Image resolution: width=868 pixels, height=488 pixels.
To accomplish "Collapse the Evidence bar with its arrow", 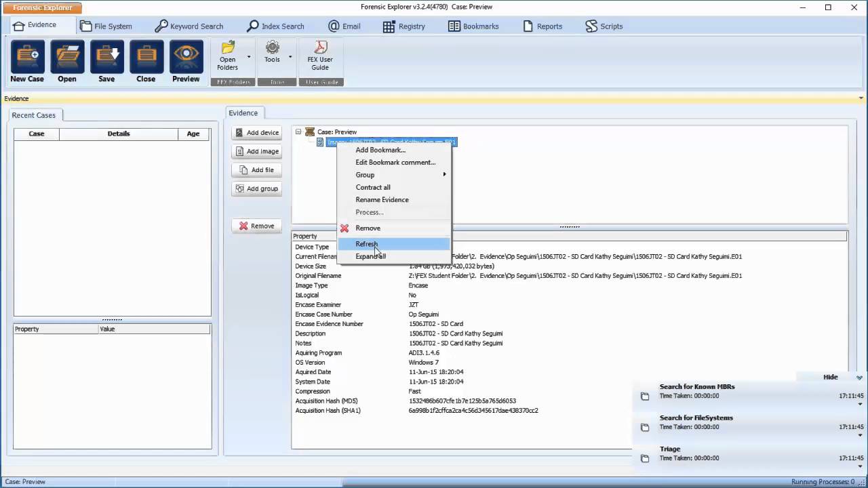I will pos(861,98).
